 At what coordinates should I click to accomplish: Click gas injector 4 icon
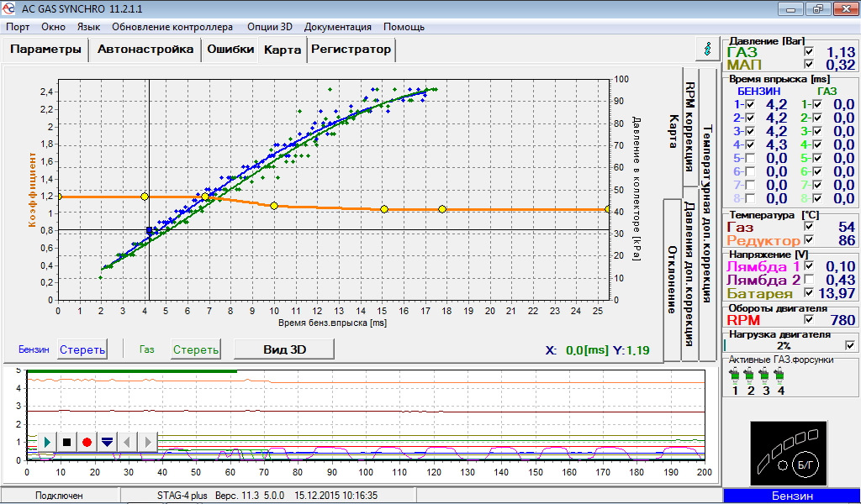(x=779, y=375)
